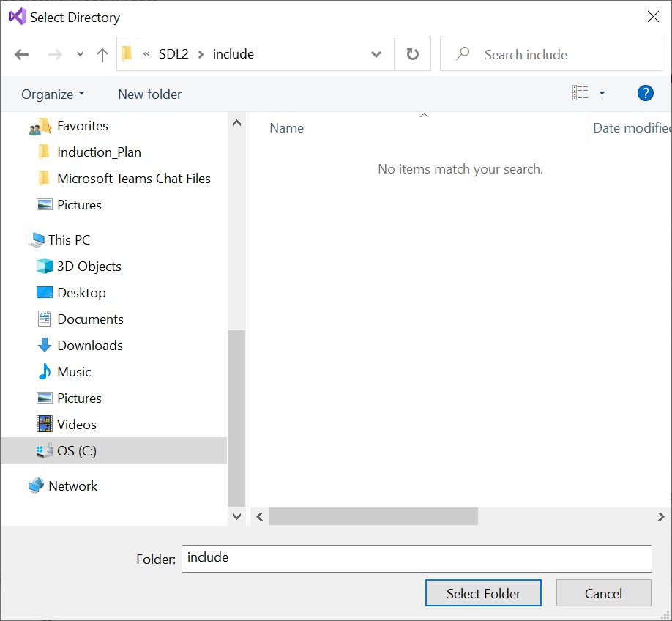This screenshot has width=672, height=621.
Task: Click the Folder name input field
Action: [417, 559]
